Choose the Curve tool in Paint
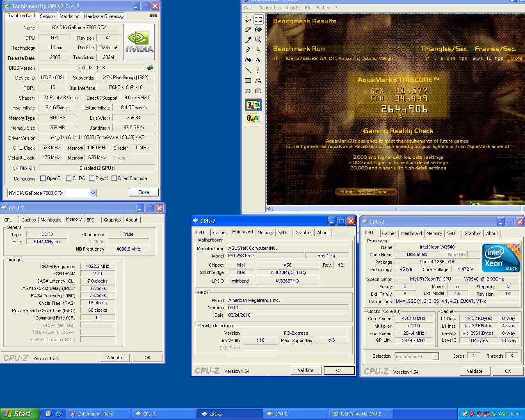This screenshot has height=420, width=525. point(258,71)
